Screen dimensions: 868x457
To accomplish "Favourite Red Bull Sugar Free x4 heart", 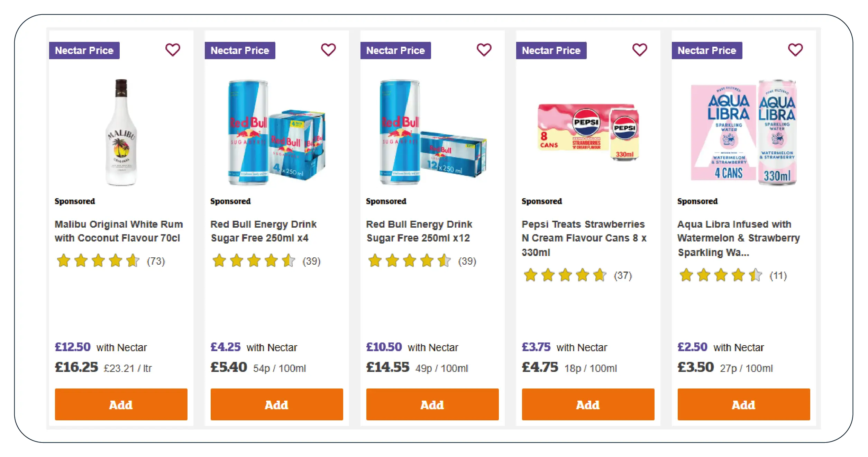I will (x=328, y=50).
